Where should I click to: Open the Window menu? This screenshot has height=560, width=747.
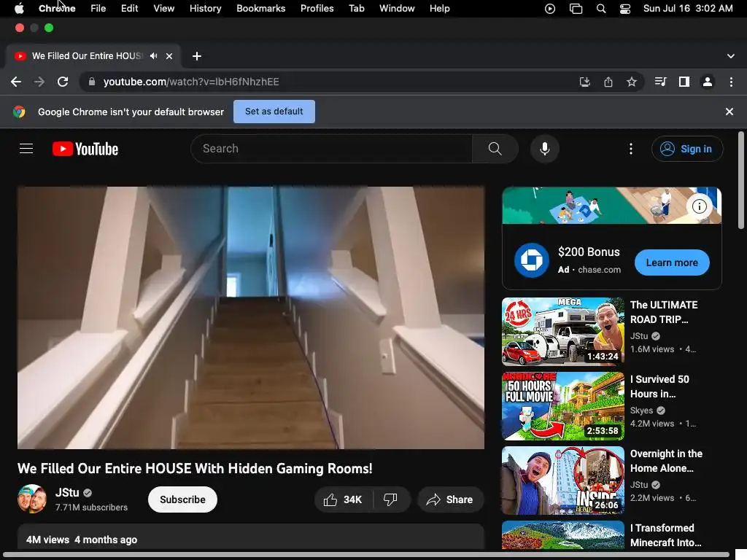[x=397, y=9]
